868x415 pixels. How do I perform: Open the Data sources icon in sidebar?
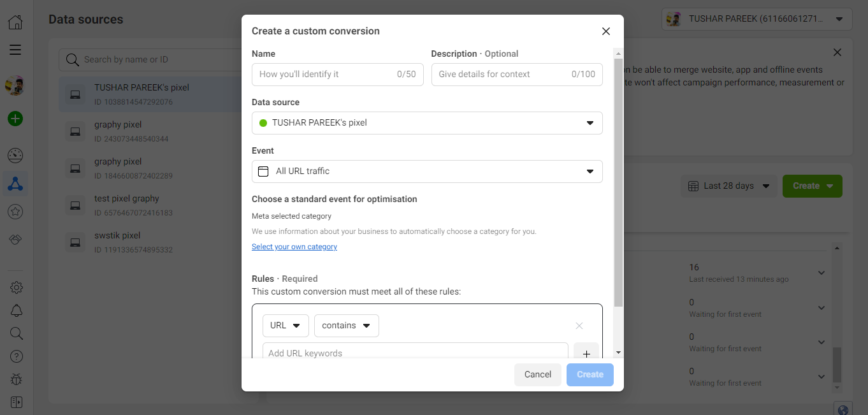[x=16, y=184]
